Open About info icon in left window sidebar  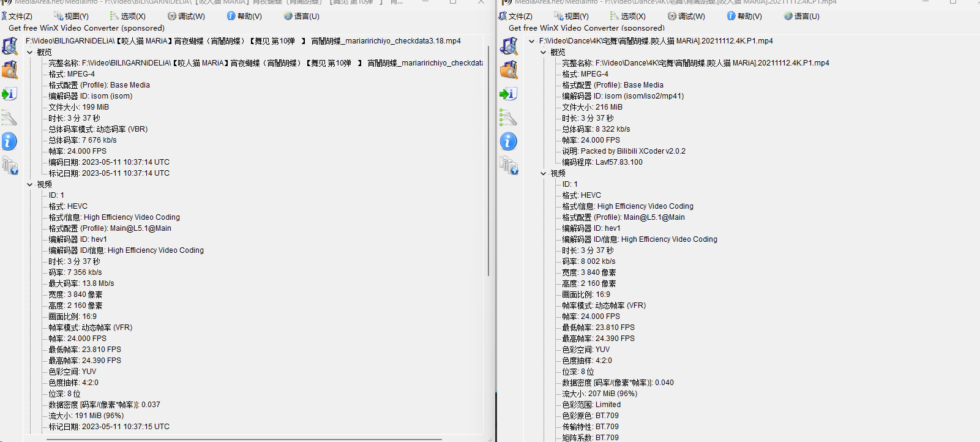click(9, 141)
